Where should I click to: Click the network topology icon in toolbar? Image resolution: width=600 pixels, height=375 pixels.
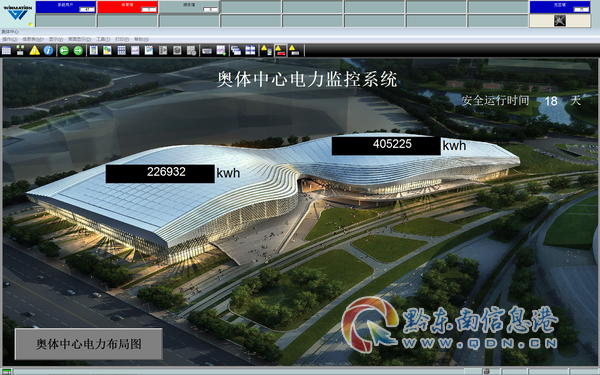tap(20, 51)
